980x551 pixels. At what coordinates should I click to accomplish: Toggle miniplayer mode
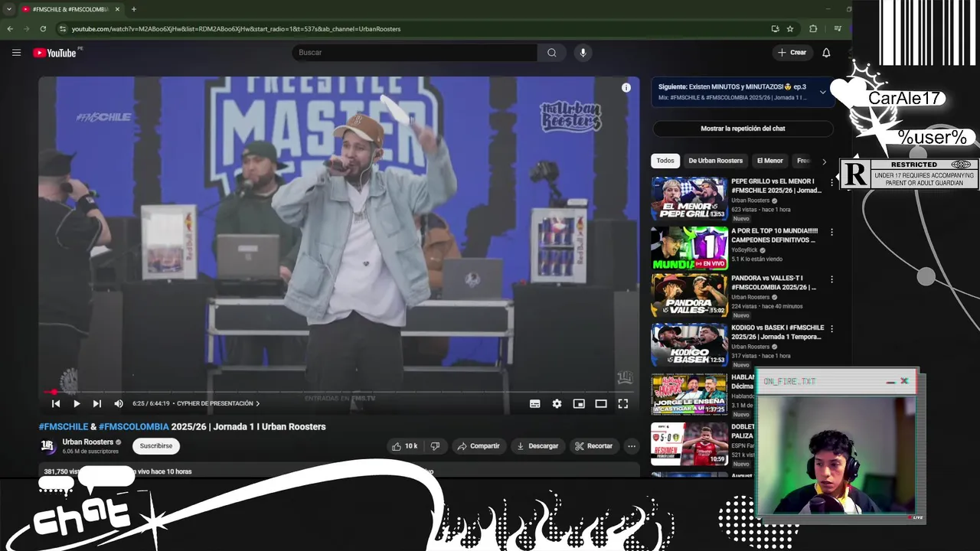(x=579, y=403)
